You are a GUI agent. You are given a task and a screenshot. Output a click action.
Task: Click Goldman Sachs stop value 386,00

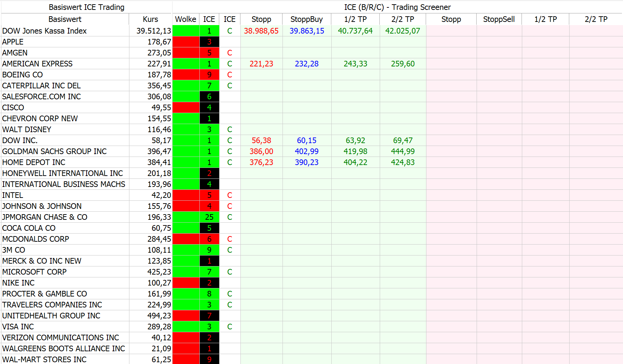(x=261, y=151)
